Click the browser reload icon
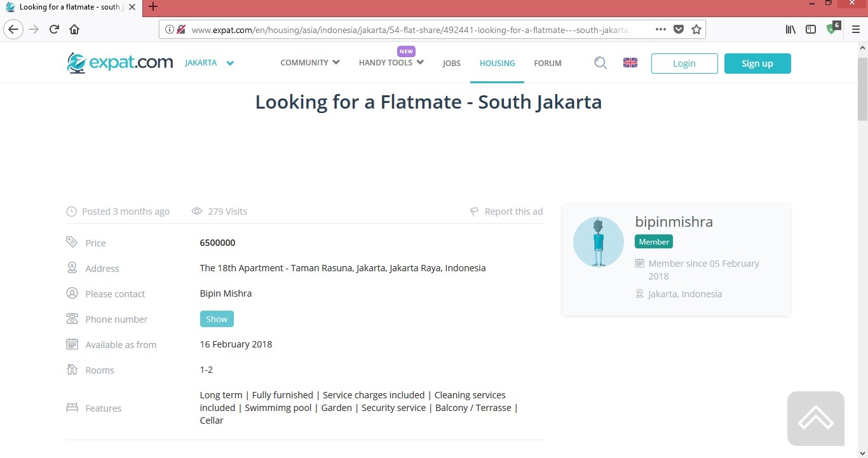 pos(54,29)
